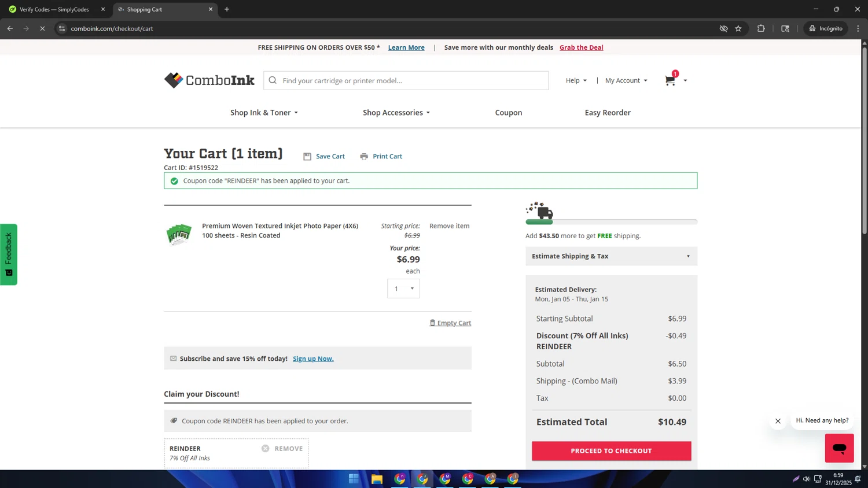Expand the Help dropdown

click(576, 80)
